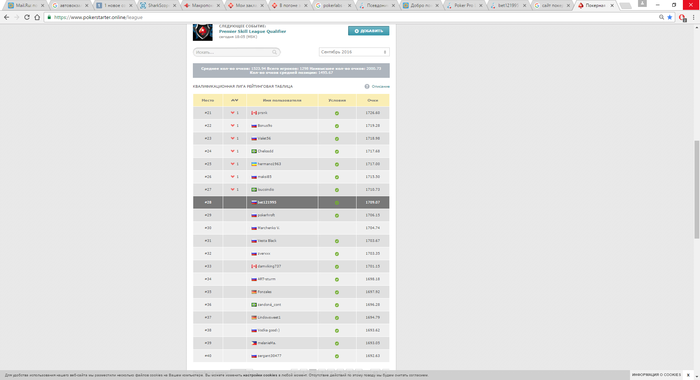Click the teal Добавить button
The image size is (700, 380).
tap(368, 31)
